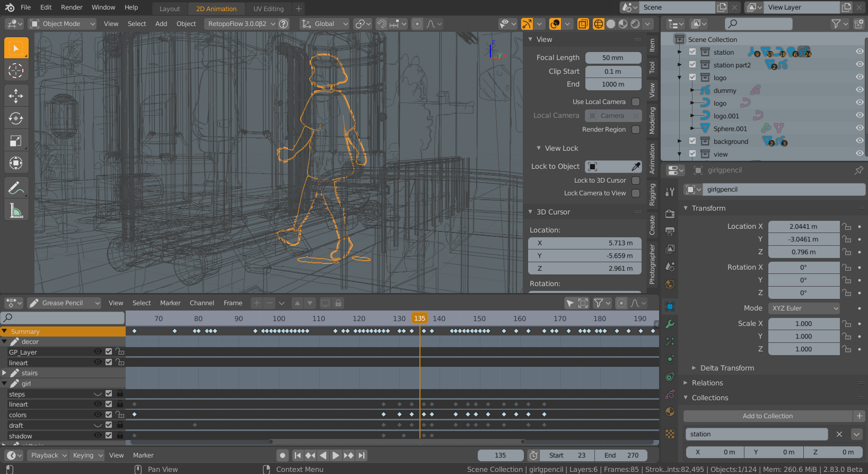Viewport: 868px width, 474px height.
Task: Open the Tool properties tab icon
Action: click(670, 192)
